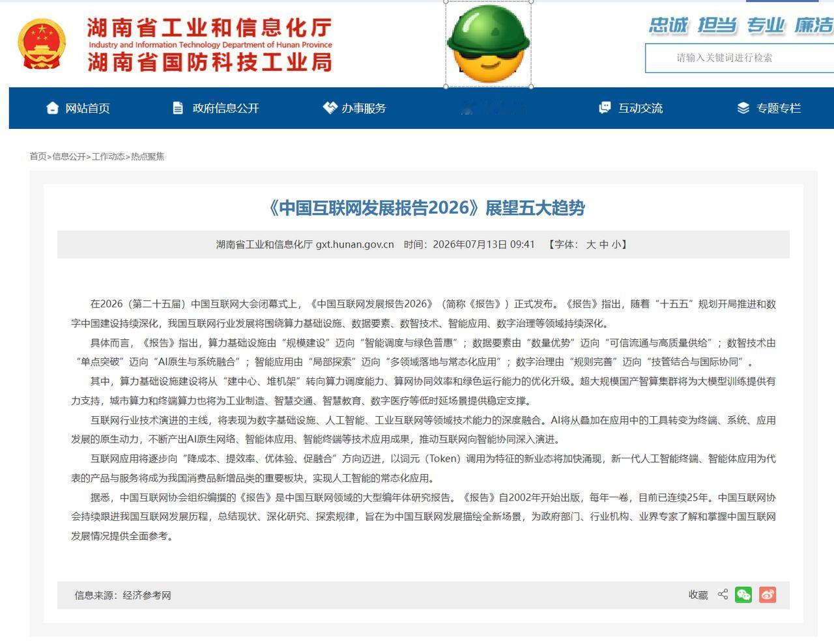Image resolution: width=834 pixels, height=644 pixels.
Task: Click the 忠诚 担当 专业 廉洁 slogan
Action: (x=741, y=25)
